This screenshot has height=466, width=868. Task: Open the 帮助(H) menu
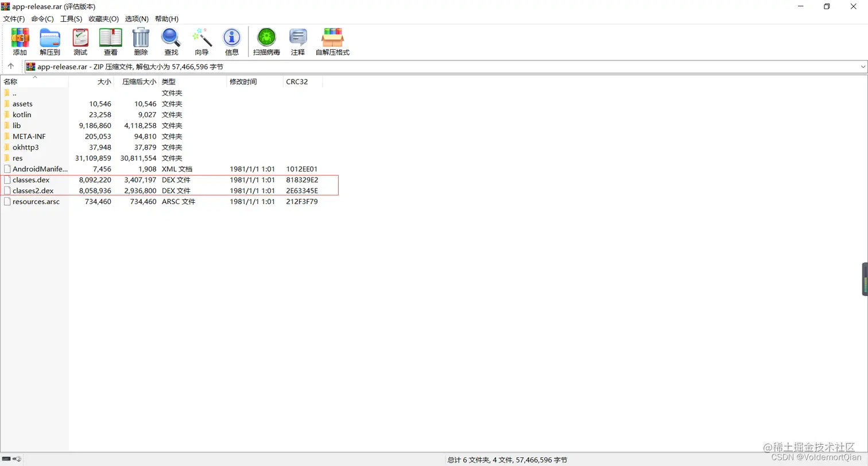click(166, 19)
